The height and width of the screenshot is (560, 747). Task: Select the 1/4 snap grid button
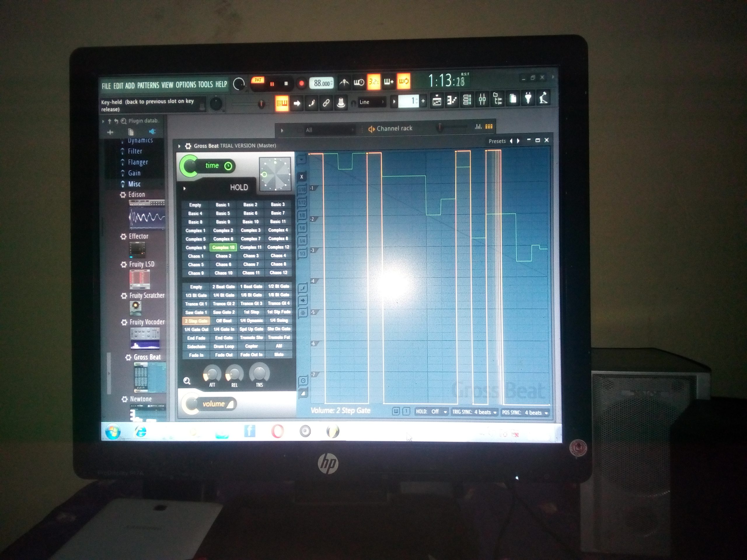303,241
